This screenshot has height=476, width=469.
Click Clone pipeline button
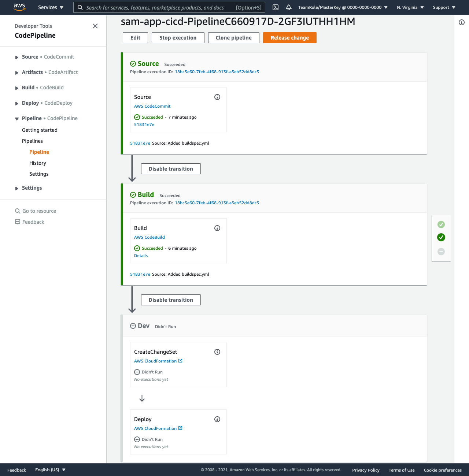coord(234,38)
